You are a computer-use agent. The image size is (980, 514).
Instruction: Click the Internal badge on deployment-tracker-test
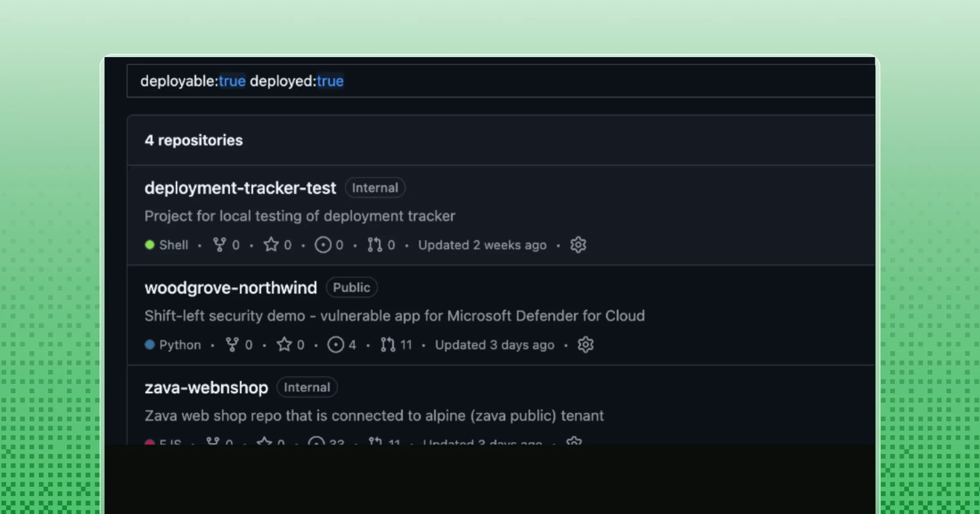pos(375,188)
